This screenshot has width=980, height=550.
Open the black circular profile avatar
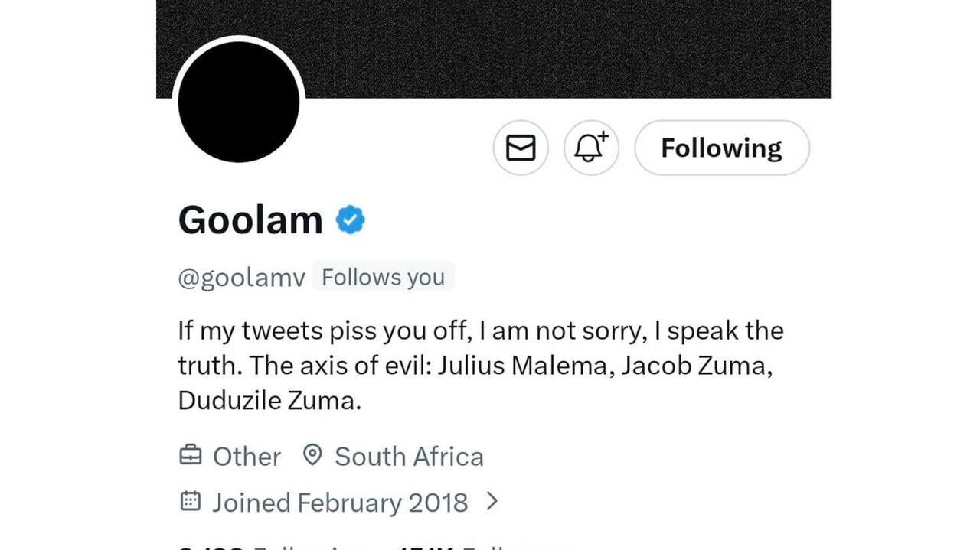coord(238,102)
